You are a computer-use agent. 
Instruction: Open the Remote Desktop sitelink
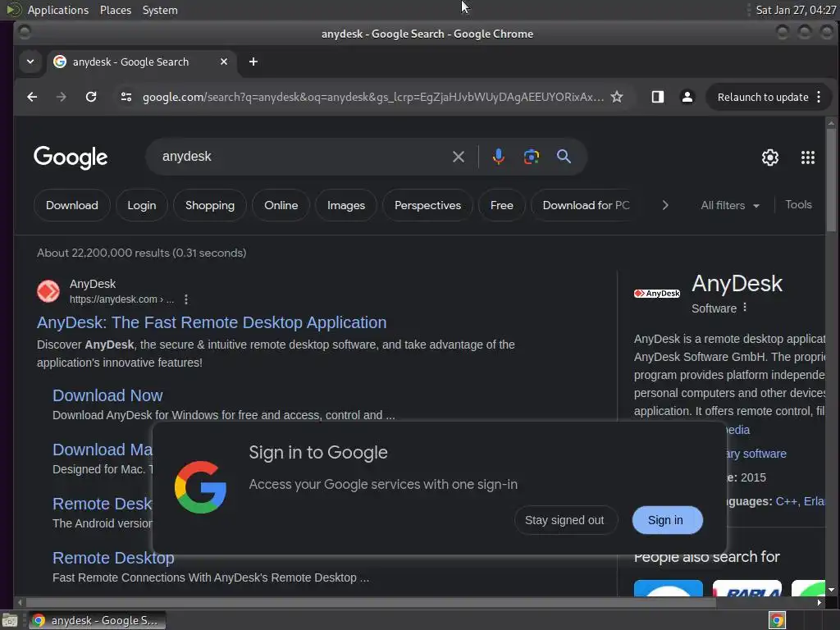pyautogui.click(x=113, y=558)
